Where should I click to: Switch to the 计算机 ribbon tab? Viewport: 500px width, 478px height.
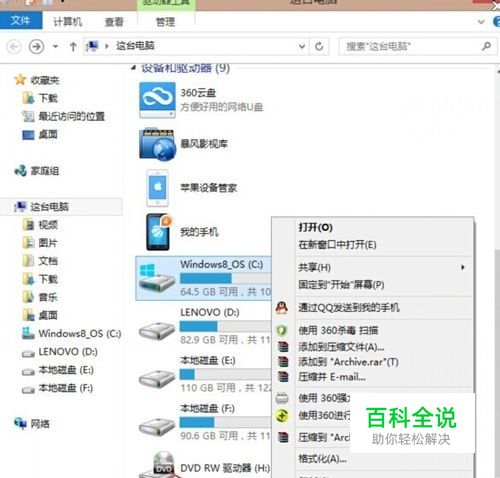coord(68,22)
